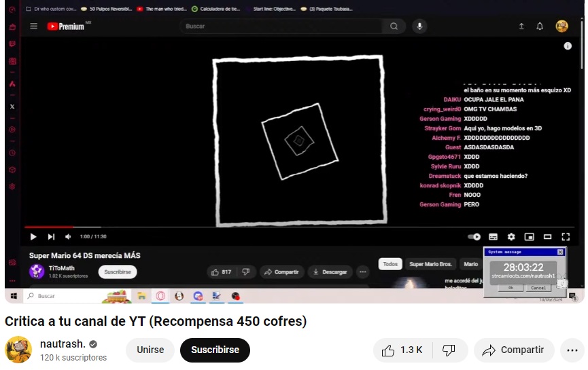
Task: Subscribe to nautrash with large Suscribirse button
Action: [215, 350]
